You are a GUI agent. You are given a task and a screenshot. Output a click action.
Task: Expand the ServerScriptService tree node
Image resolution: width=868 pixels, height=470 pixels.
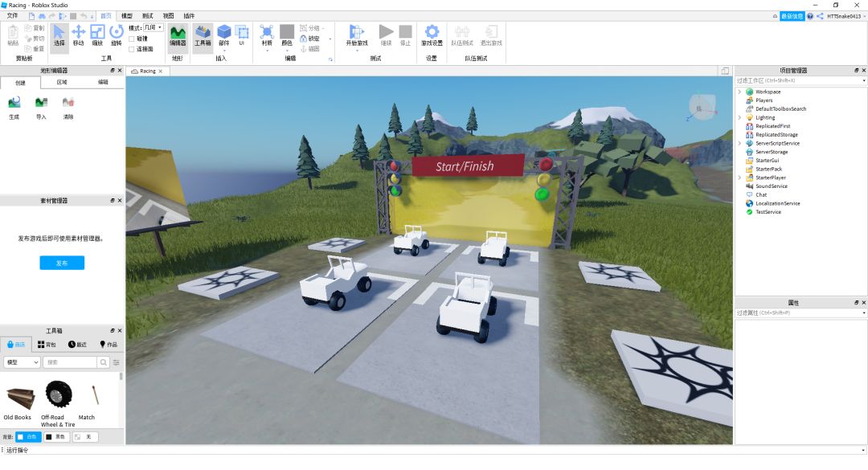(x=739, y=143)
